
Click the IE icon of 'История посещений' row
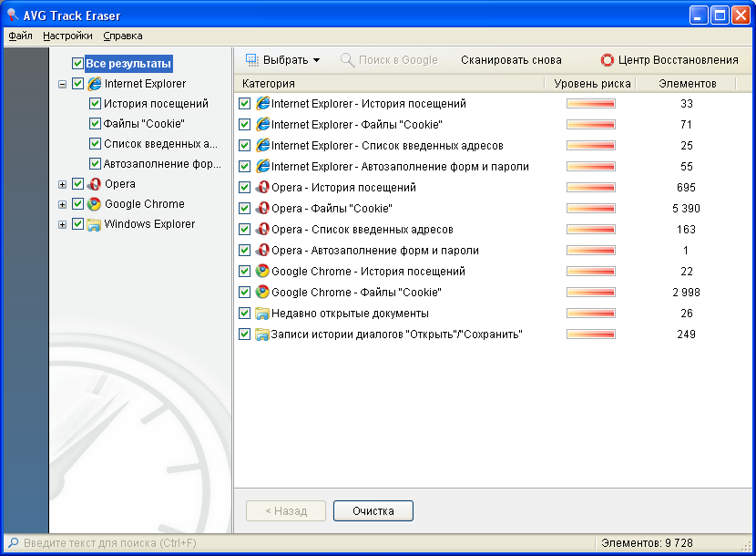pos(262,103)
